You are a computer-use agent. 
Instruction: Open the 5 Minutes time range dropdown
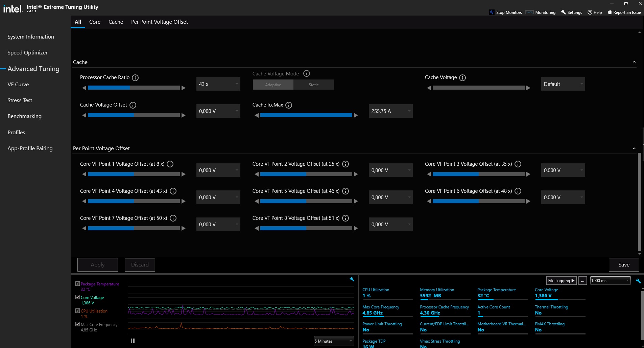334,341
